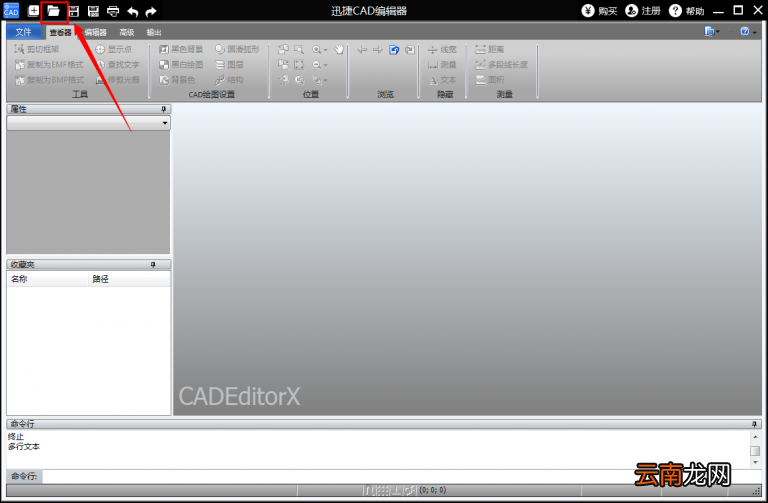The height and width of the screenshot is (503, 768).
Task: Select the pan hand tool
Action: (x=339, y=49)
